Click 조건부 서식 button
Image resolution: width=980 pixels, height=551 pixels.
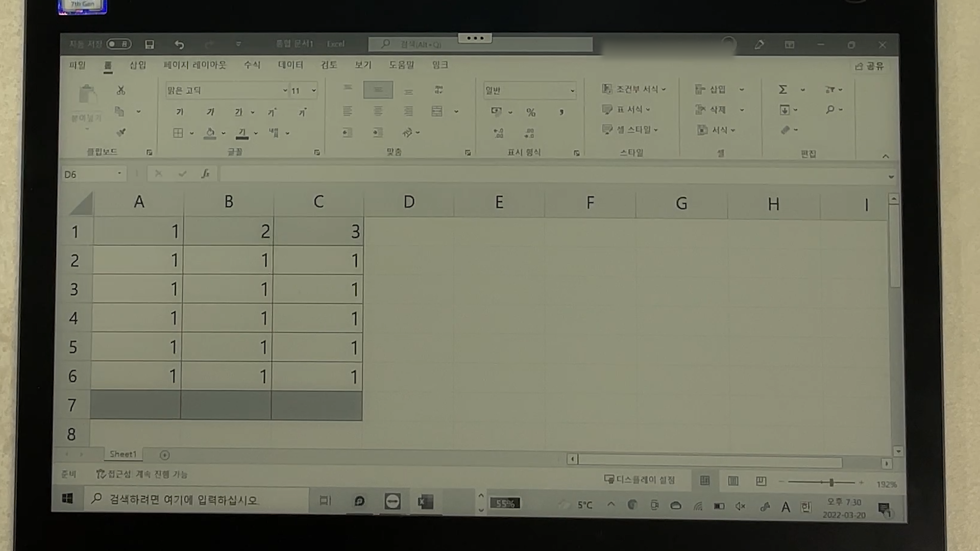[634, 89]
